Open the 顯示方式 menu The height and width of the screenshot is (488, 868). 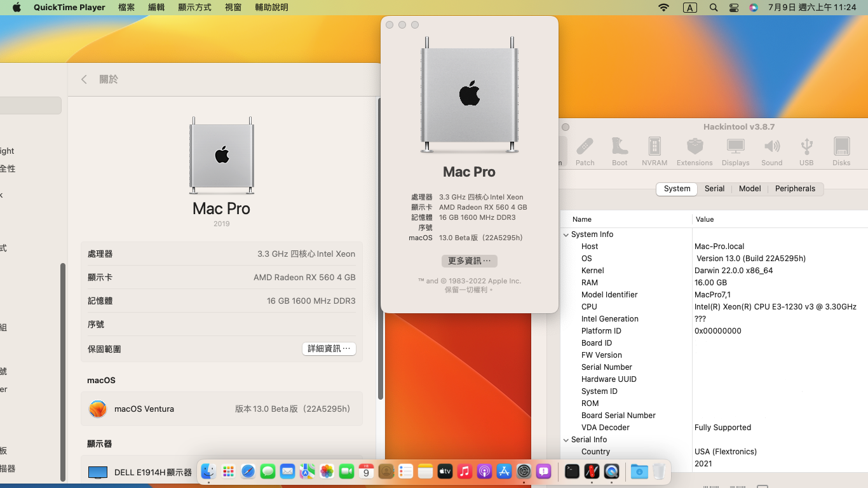tap(194, 8)
